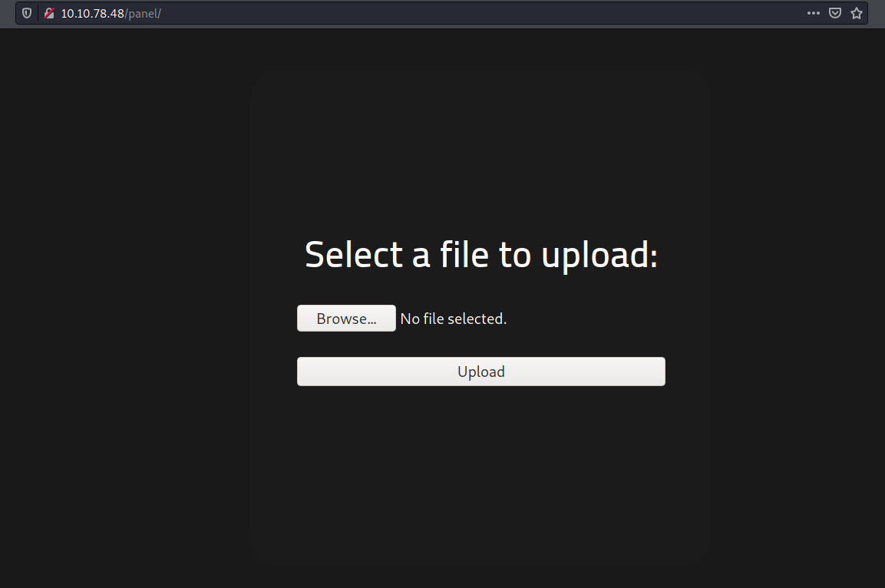This screenshot has height=588, width=885.
Task: Click the 10.10.78.48 host in address bar
Action: pos(92,14)
